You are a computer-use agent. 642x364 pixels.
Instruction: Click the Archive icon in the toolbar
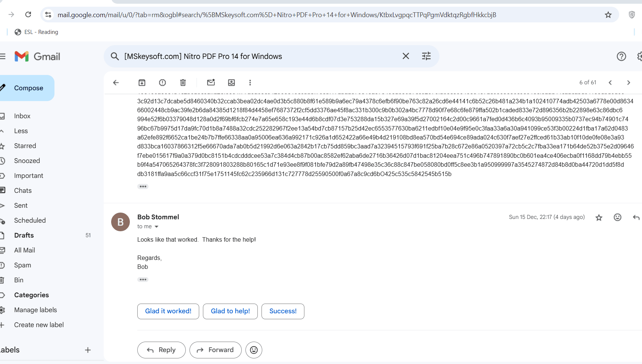pos(142,82)
